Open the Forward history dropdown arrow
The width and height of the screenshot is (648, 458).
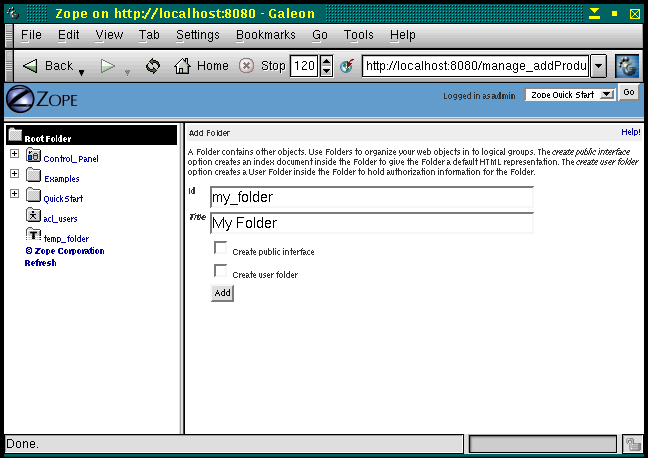click(x=127, y=73)
